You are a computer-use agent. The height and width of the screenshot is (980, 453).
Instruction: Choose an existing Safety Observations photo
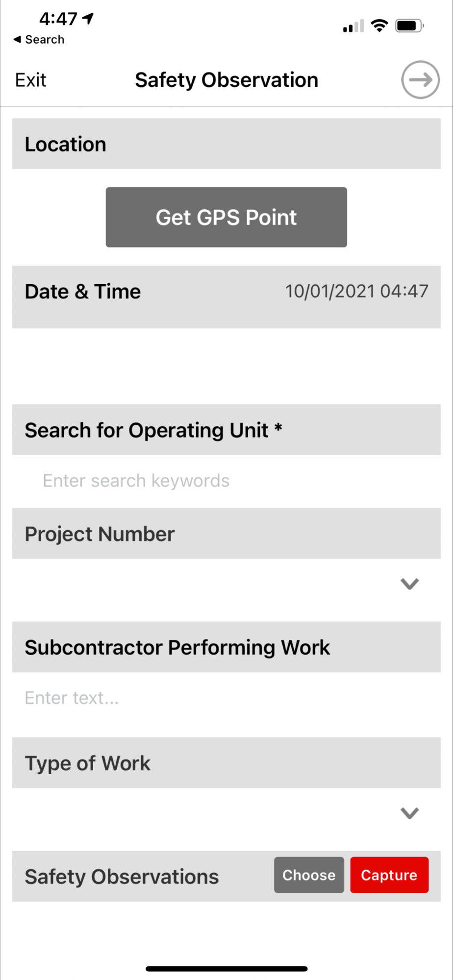click(x=309, y=875)
